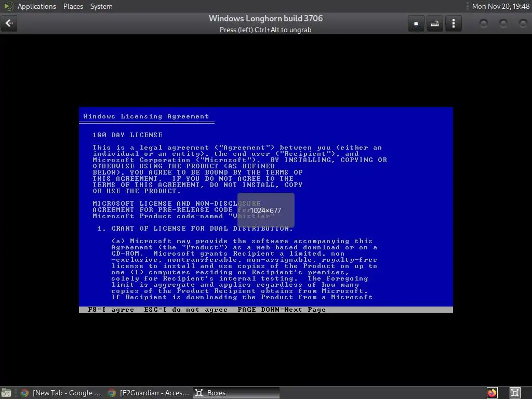Click the '180 DAY LICENSE' text

click(x=127, y=135)
